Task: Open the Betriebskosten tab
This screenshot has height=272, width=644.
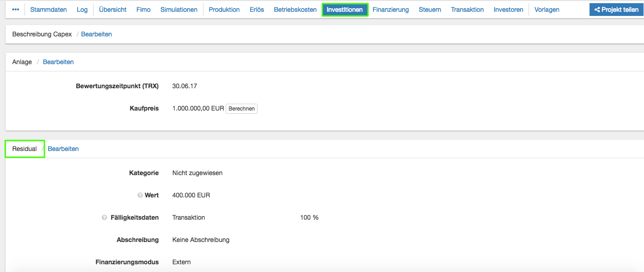Action: [x=295, y=10]
